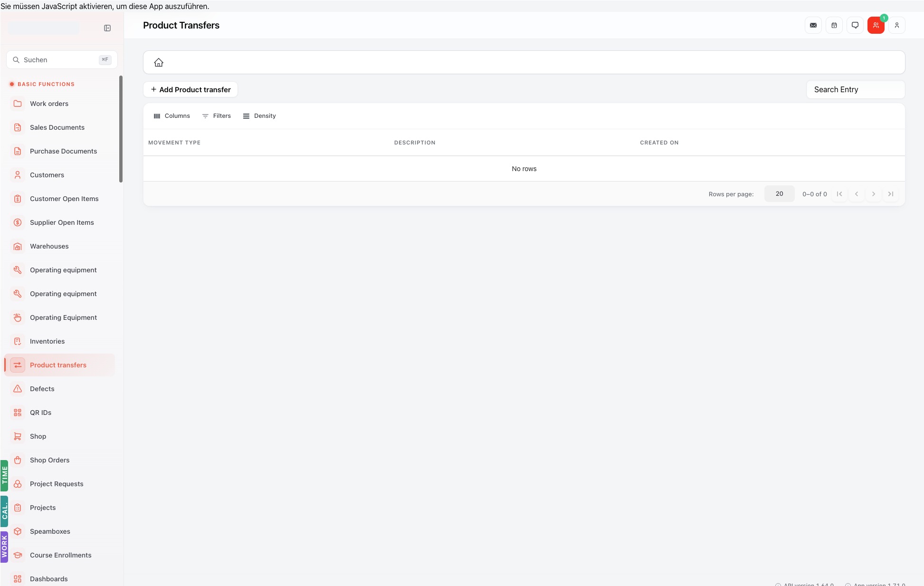Click the sidebar scrollbar

point(121,129)
